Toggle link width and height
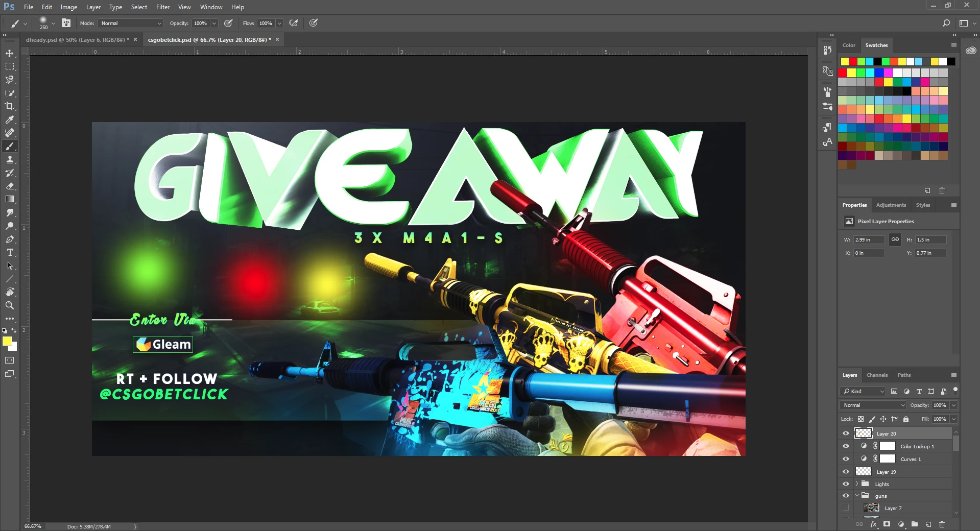Screen dimensions: 980x531 895,239
